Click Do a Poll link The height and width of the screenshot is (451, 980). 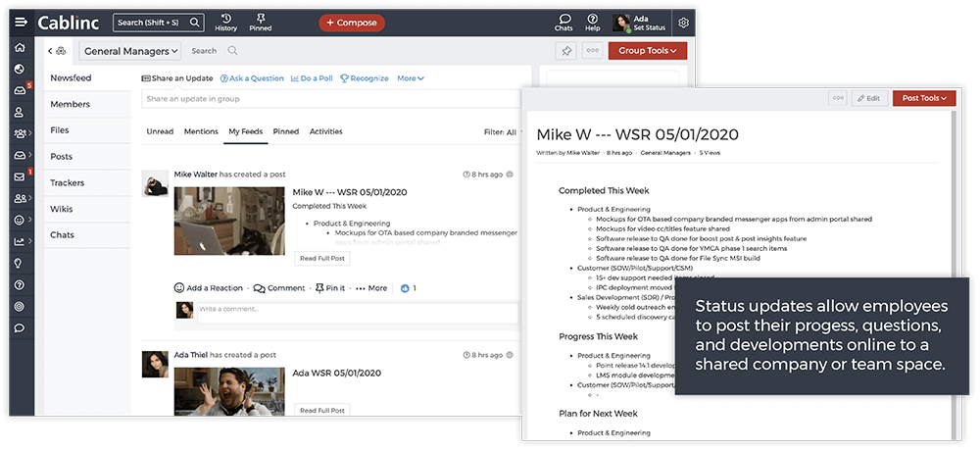[x=312, y=78]
